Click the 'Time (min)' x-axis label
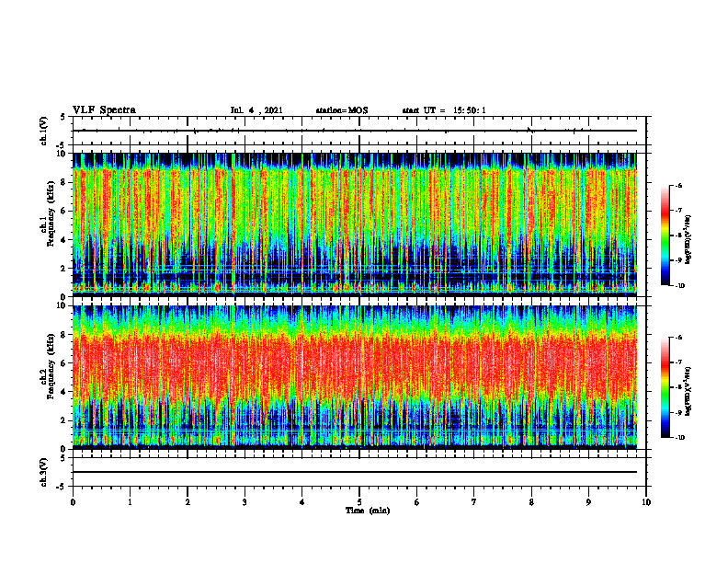 click(368, 511)
